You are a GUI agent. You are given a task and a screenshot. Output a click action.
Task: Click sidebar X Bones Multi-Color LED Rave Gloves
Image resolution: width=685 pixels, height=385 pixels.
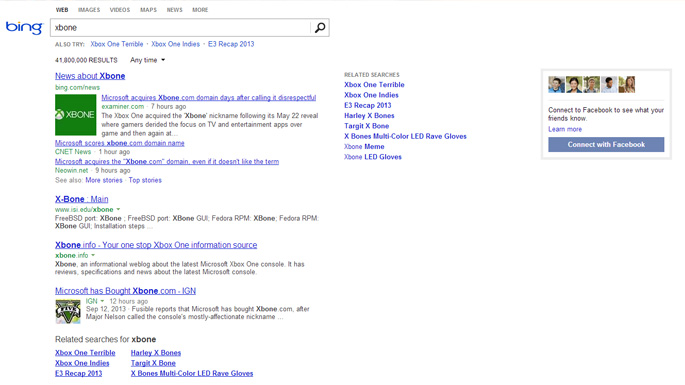tap(405, 136)
